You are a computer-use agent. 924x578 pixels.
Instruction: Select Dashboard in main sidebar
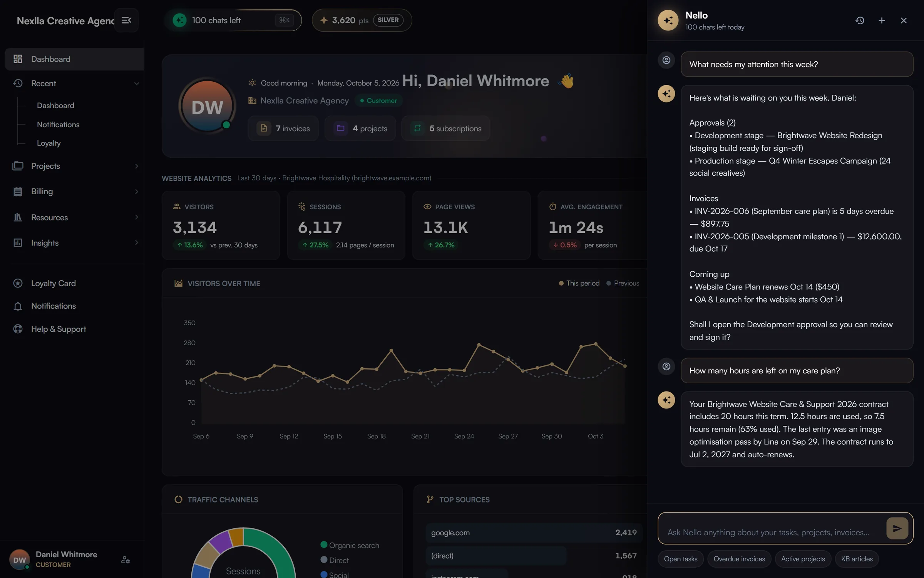(74, 59)
